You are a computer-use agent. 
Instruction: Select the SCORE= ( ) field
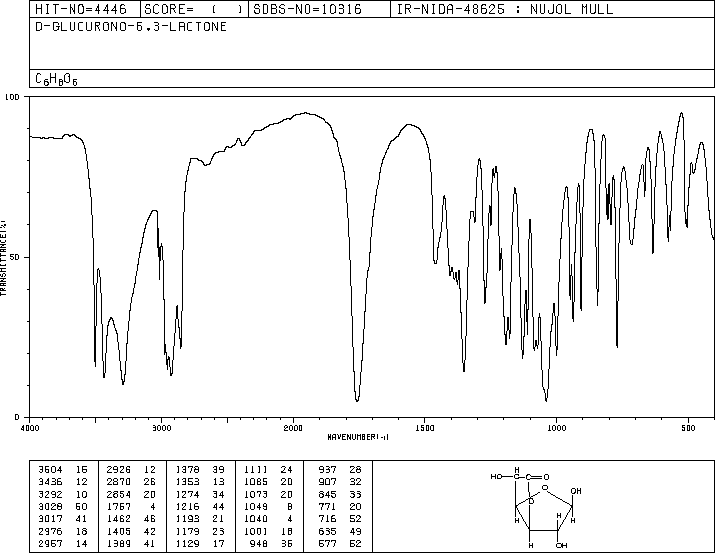pyautogui.click(x=194, y=9)
